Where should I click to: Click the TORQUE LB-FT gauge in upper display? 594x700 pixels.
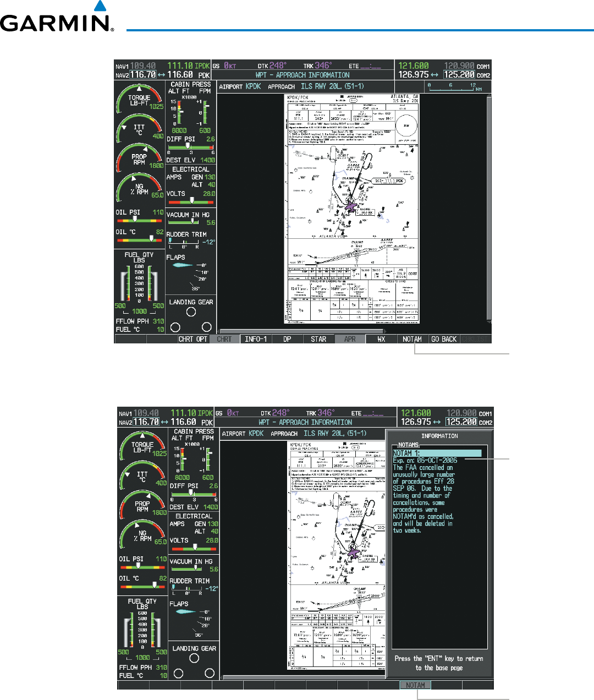tap(139, 97)
